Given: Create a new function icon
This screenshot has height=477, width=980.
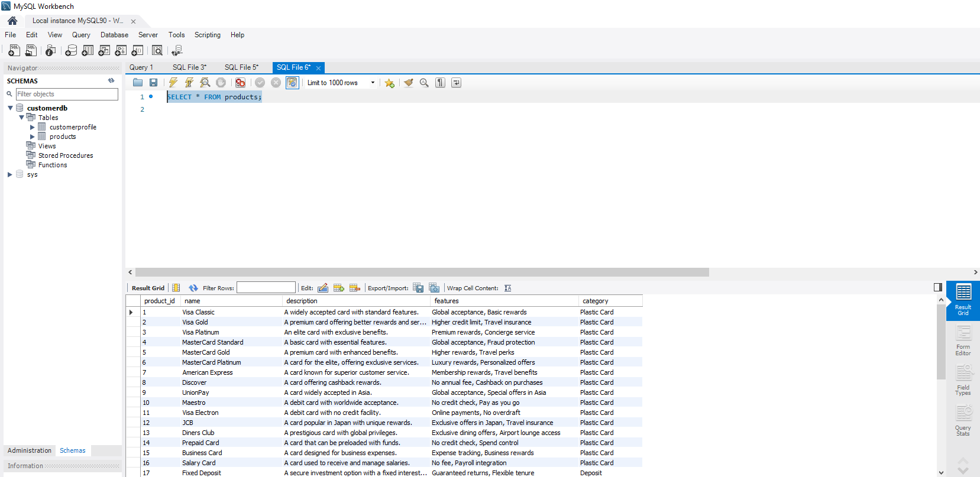Looking at the screenshot, I should click(137, 51).
